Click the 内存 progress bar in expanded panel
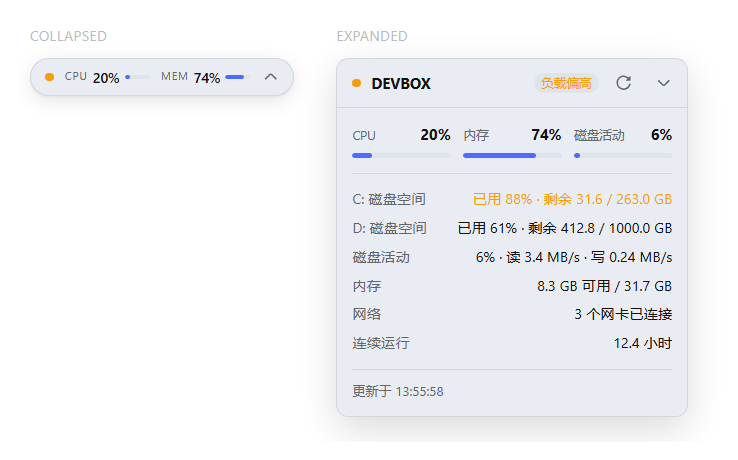 (x=512, y=155)
